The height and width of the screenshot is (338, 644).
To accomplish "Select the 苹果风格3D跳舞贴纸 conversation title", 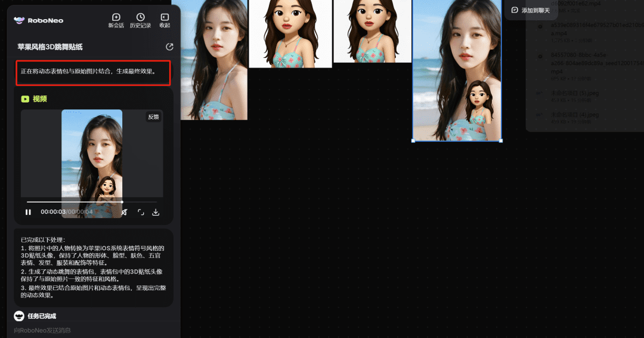I will point(50,47).
